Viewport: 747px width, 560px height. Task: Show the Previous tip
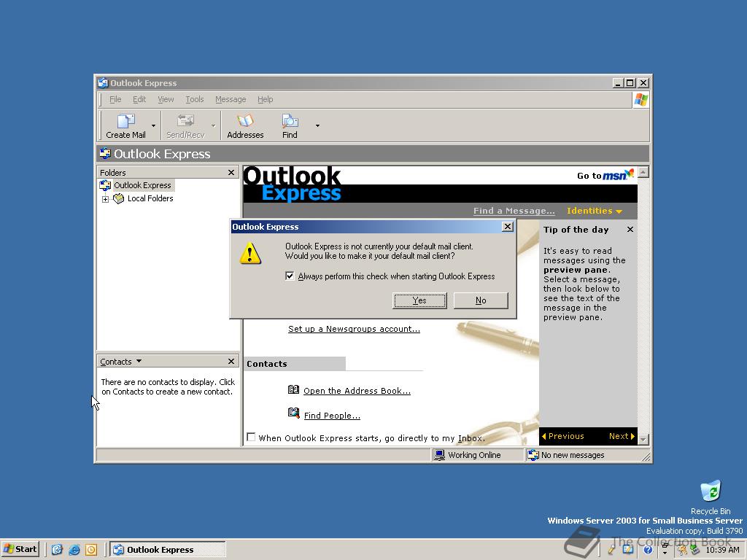pyautogui.click(x=562, y=436)
